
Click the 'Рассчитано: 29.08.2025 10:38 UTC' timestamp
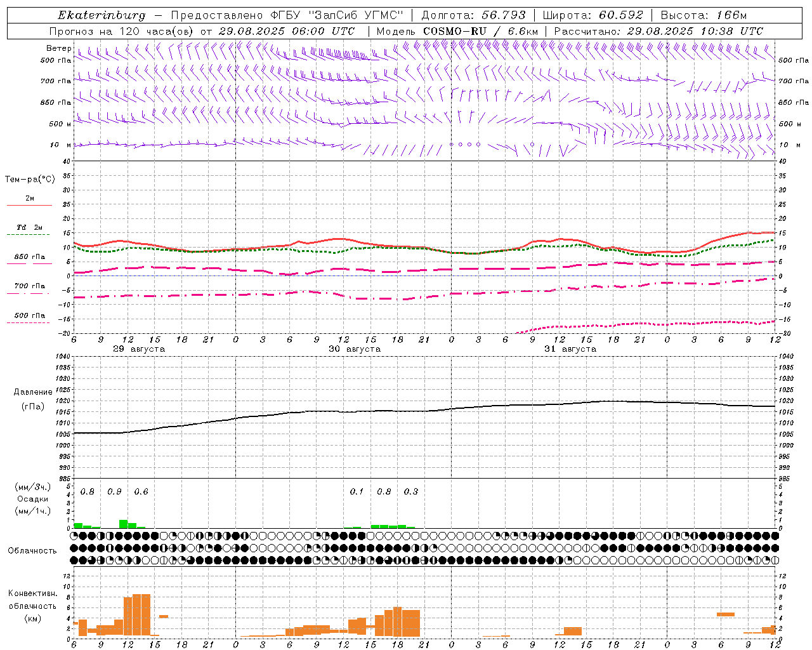tap(658, 31)
